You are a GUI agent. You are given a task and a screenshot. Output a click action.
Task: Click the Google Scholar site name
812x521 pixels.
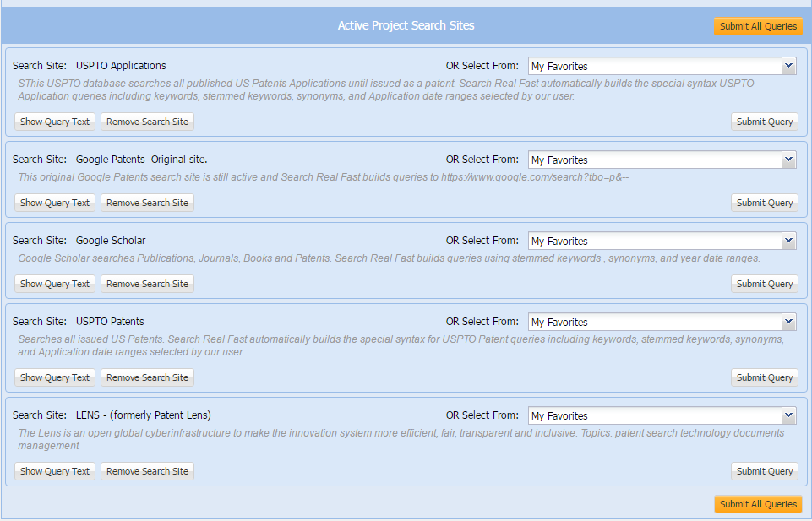point(111,241)
